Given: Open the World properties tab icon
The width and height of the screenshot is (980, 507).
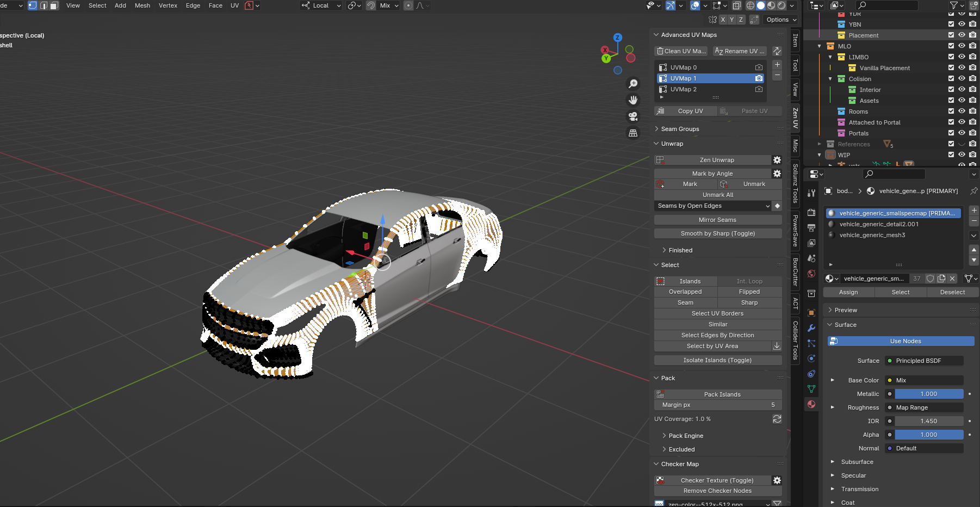Looking at the screenshot, I should coord(811,274).
